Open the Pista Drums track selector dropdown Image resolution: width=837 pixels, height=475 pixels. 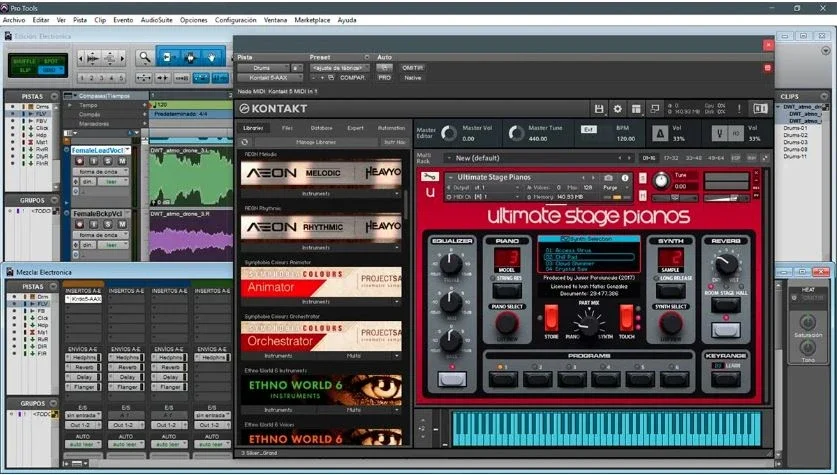click(264, 68)
